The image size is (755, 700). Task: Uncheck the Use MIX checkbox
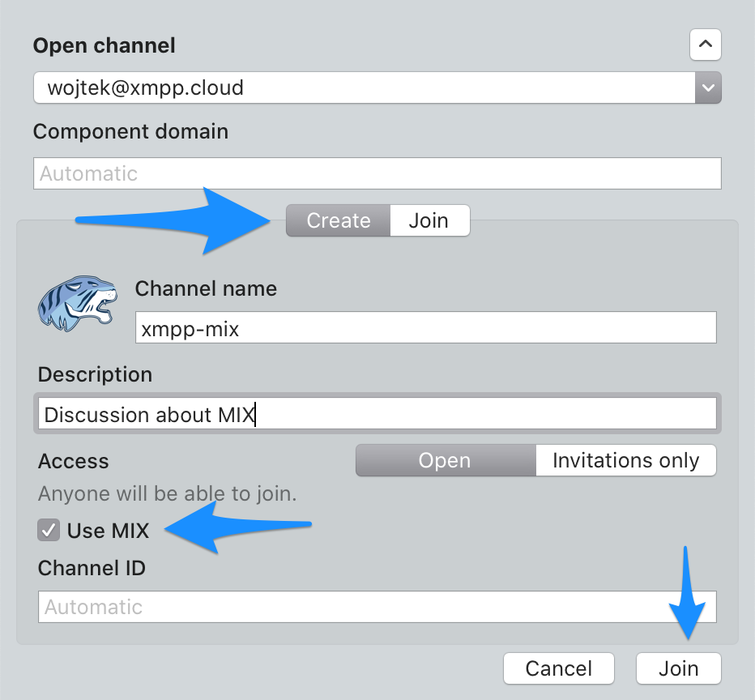[49, 531]
